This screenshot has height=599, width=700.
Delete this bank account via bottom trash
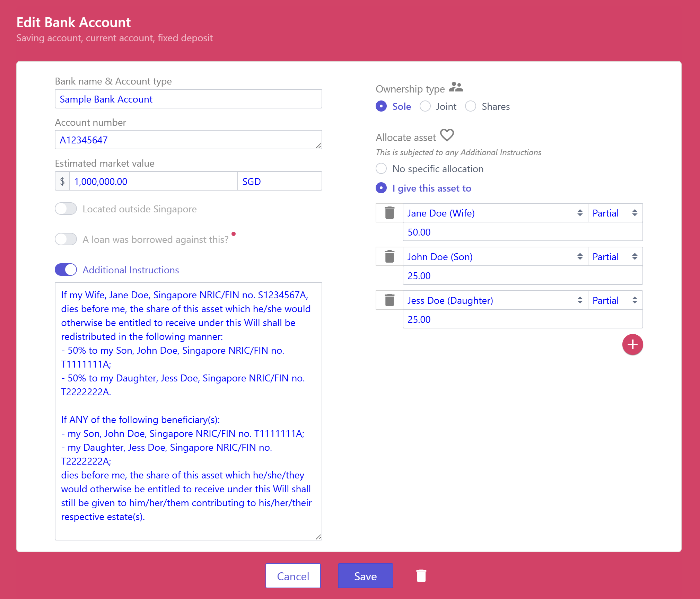click(421, 576)
